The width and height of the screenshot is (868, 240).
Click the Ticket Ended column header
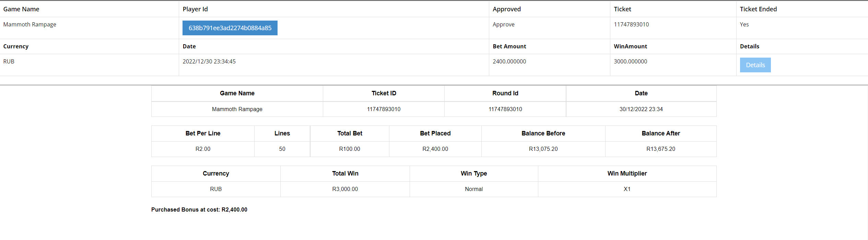click(758, 9)
